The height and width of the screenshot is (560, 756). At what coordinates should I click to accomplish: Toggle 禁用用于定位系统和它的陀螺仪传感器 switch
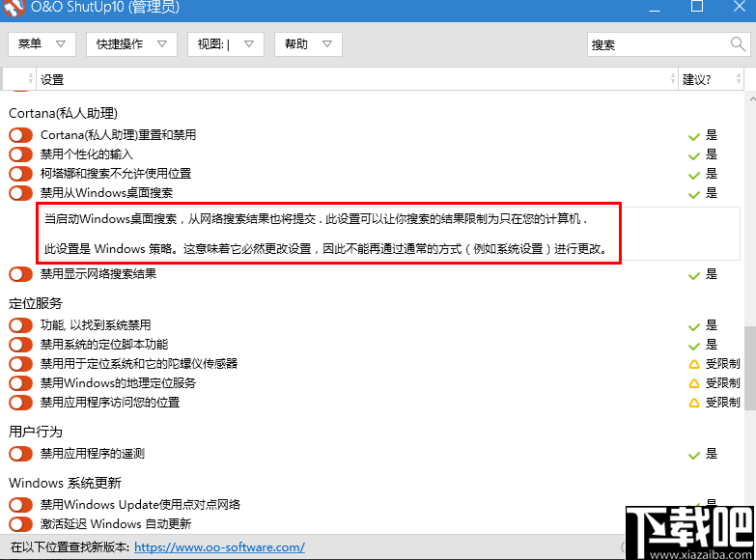(20, 364)
